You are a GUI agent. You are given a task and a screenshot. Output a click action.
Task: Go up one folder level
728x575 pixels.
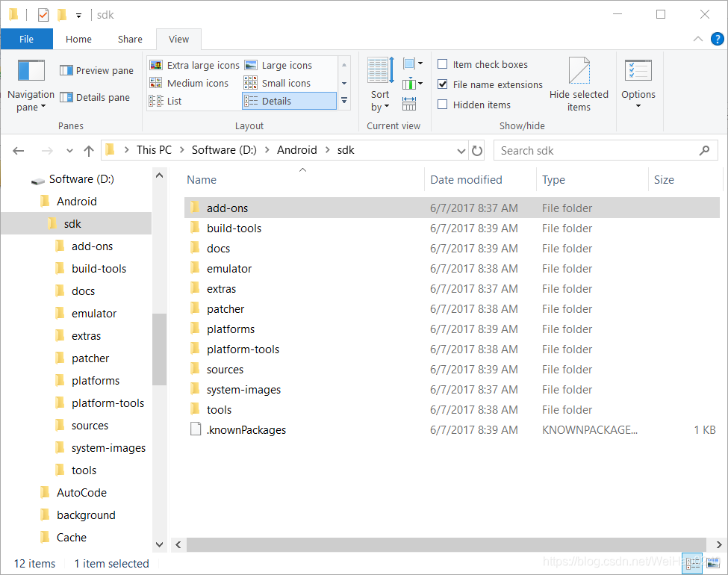(x=89, y=151)
